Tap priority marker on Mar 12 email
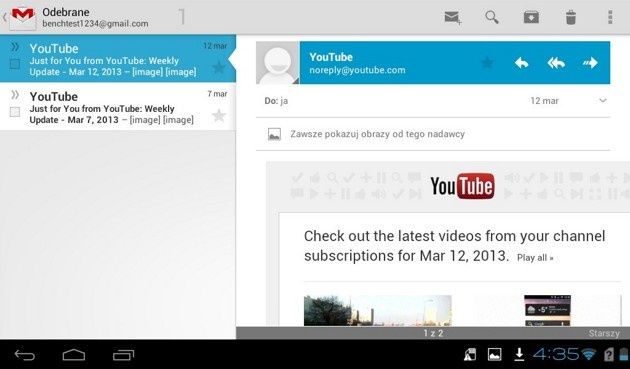Image resolution: width=630 pixels, height=369 pixels. (15, 47)
